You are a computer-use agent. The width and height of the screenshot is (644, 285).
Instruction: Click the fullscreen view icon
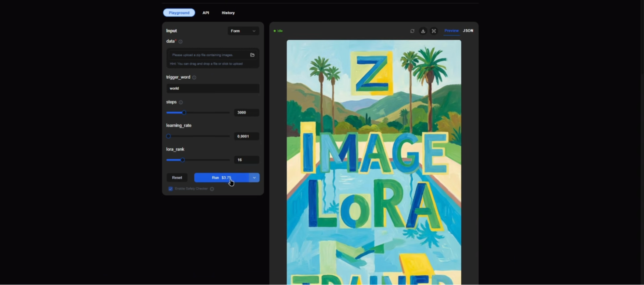click(x=434, y=31)
